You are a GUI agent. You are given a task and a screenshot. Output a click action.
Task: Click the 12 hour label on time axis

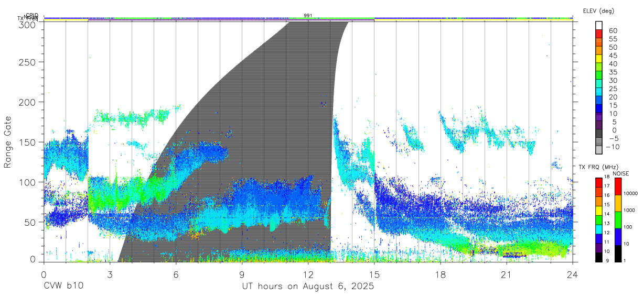308,274
